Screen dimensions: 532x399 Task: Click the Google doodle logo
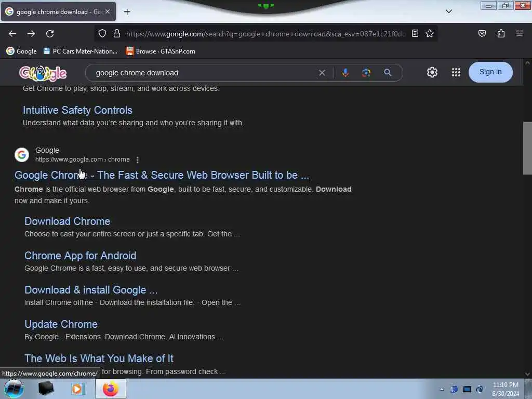43,73
